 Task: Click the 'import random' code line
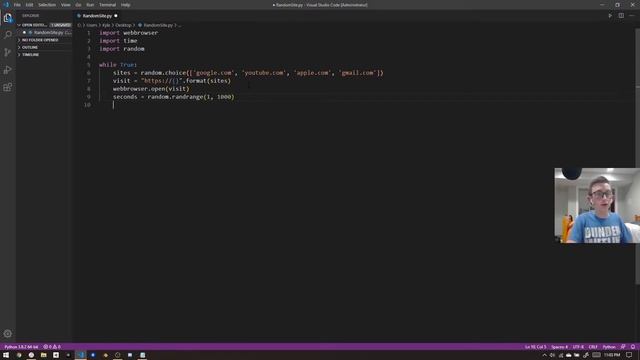pos(122,49)
